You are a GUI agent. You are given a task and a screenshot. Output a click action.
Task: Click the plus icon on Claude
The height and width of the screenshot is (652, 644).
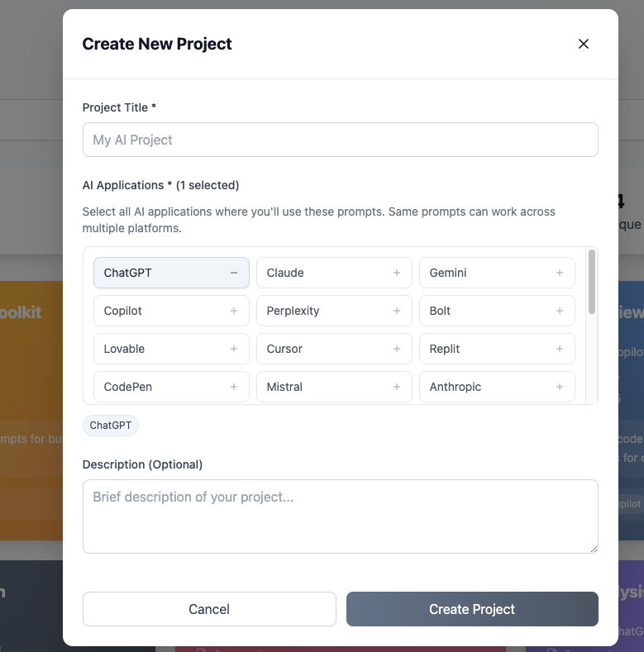tap(397, 273)
